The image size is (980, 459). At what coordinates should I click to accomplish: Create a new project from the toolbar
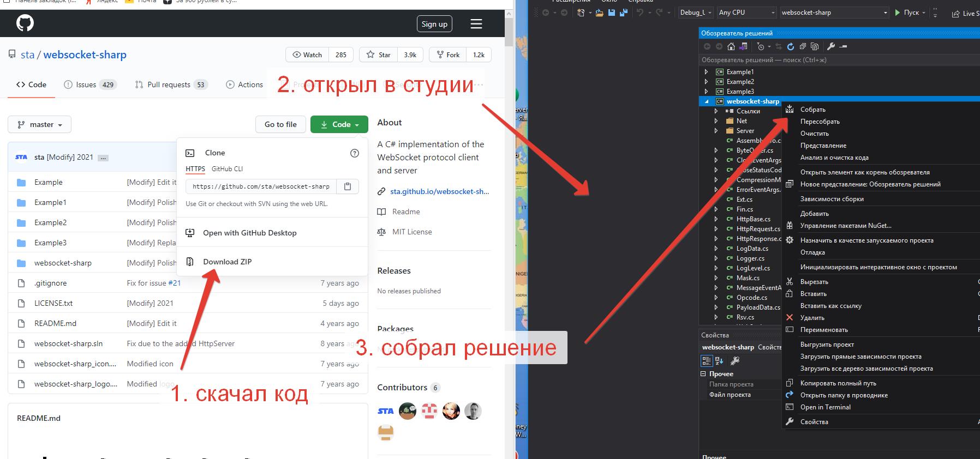pos(581,13)
